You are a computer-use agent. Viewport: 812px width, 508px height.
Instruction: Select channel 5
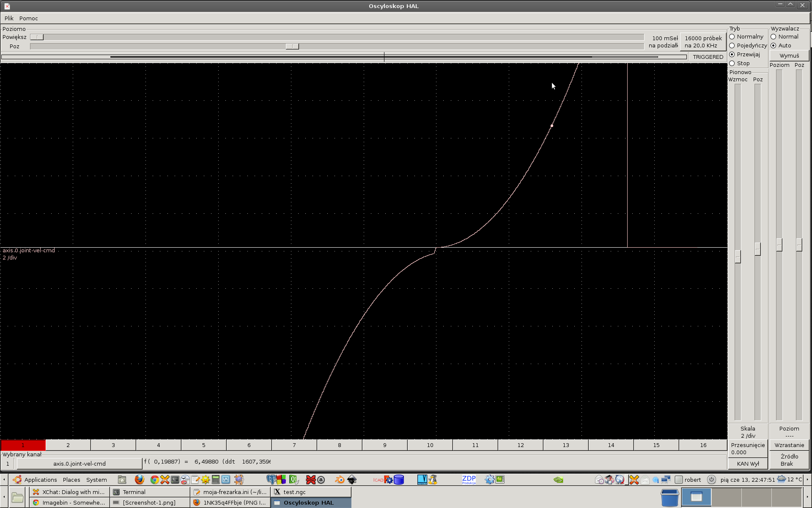(204, 445)
